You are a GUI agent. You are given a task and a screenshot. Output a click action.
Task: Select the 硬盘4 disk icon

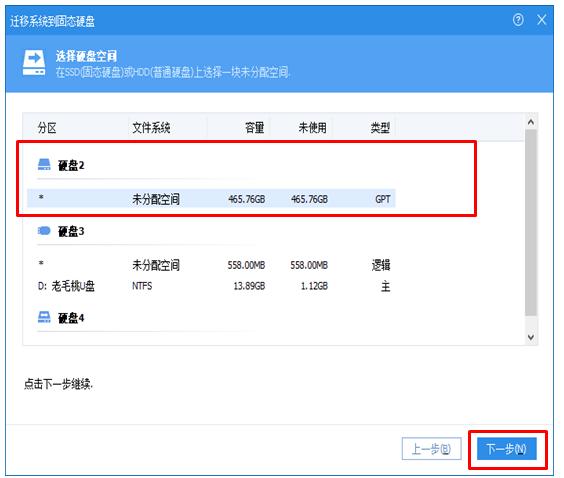[44, 317]
